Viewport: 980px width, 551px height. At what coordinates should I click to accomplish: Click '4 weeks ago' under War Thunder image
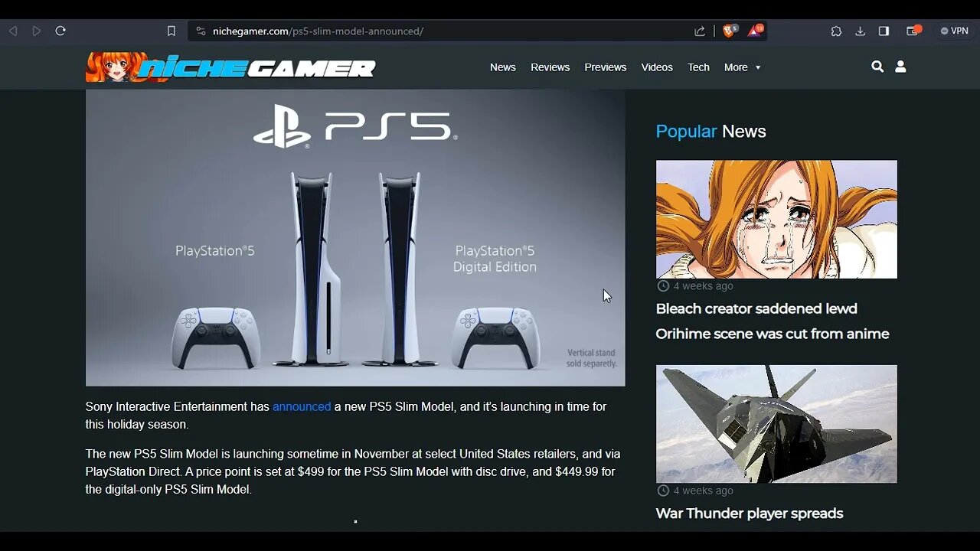(695, 491)
